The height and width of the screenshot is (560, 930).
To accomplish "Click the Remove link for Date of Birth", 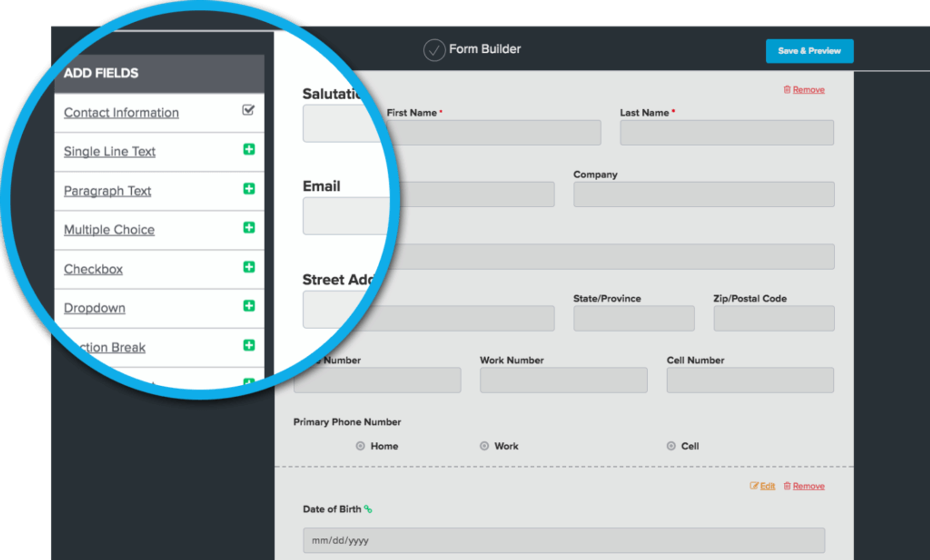I will coord(808,486).
